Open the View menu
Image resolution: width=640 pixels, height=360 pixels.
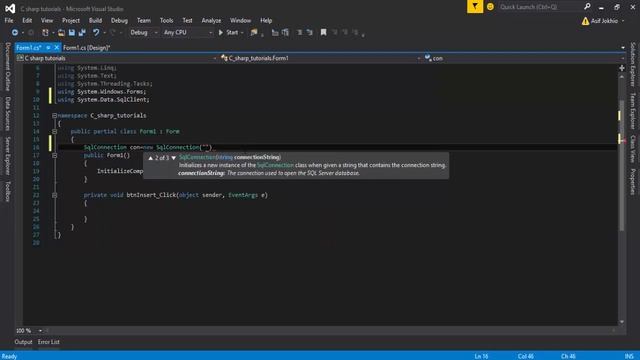[x=47, y=20]
